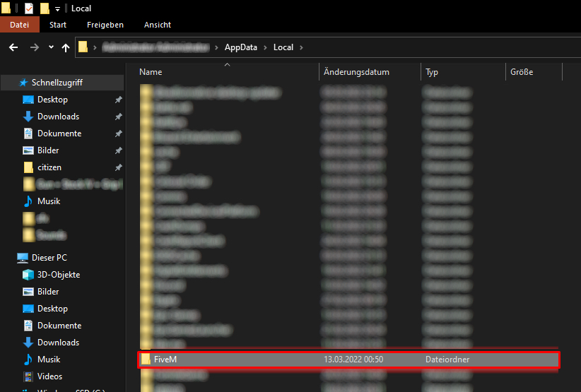Viewport: 581px width, 392px height.
Task: Sort by Änderungsdatum column header
Action: click(x=356, y=72)
